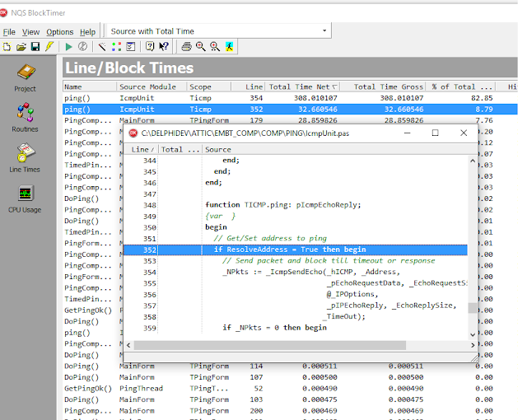Viewport: 527px width, 420px height.
Task: Click the greyed-out stop icon
Action: click(82, 46)
